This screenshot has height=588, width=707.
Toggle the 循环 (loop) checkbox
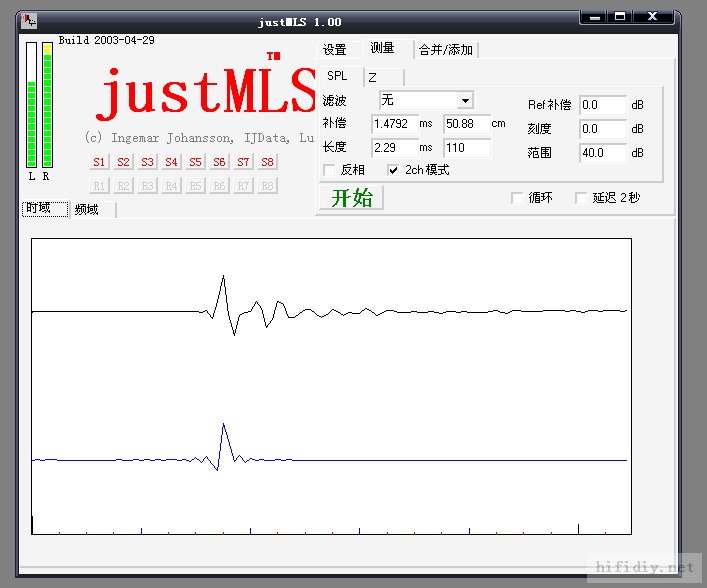tap(517, 198)
